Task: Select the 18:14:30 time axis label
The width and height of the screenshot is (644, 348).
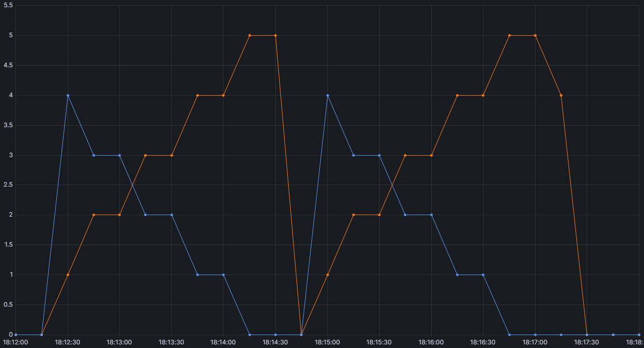Action: (275, 342)
